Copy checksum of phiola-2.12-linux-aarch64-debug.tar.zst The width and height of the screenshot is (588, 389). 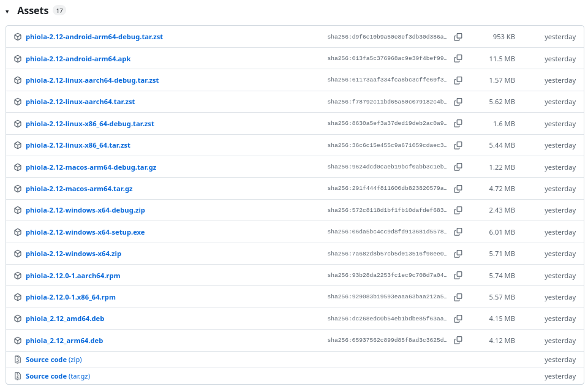(x=458, y=80)
